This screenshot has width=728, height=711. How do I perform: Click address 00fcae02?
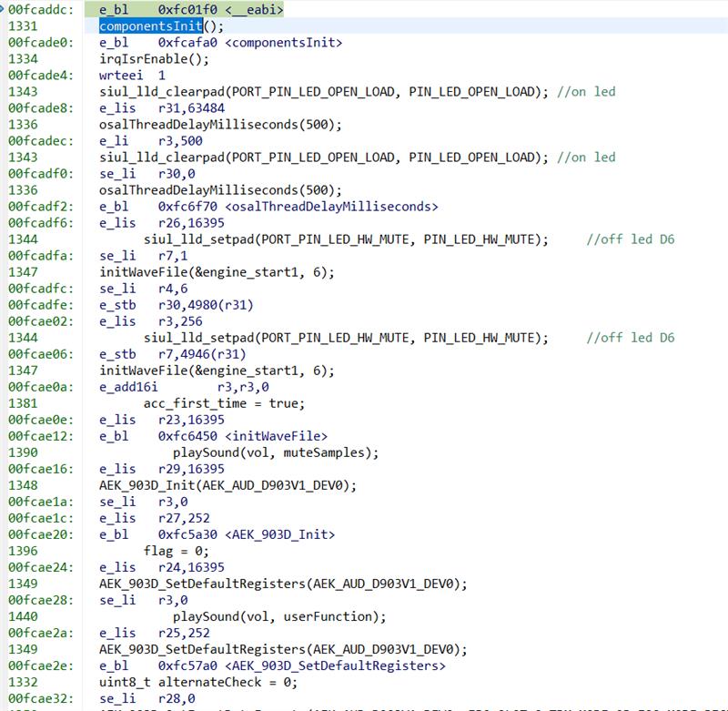tap(40, 321)
